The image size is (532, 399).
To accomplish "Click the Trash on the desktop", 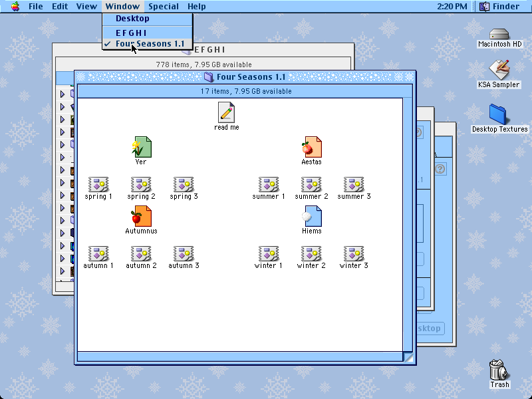I will point(499,374).
